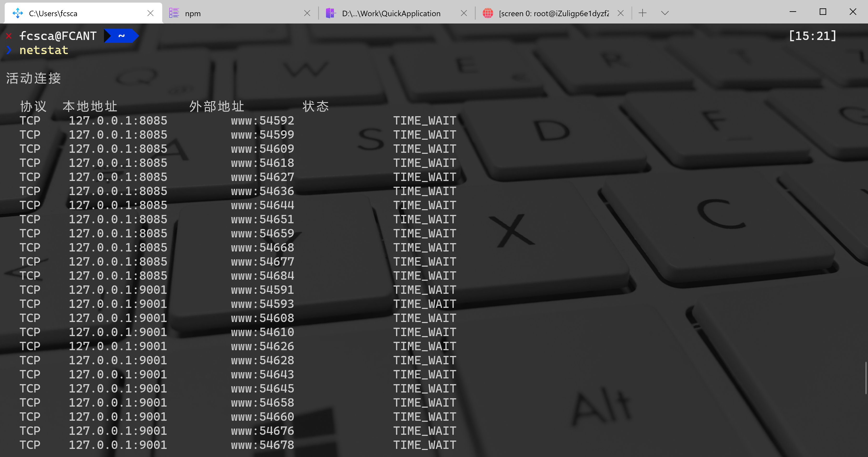Close the npm tab
The width and height of the screenshot is (868, 457).
[x=307, y=13]
